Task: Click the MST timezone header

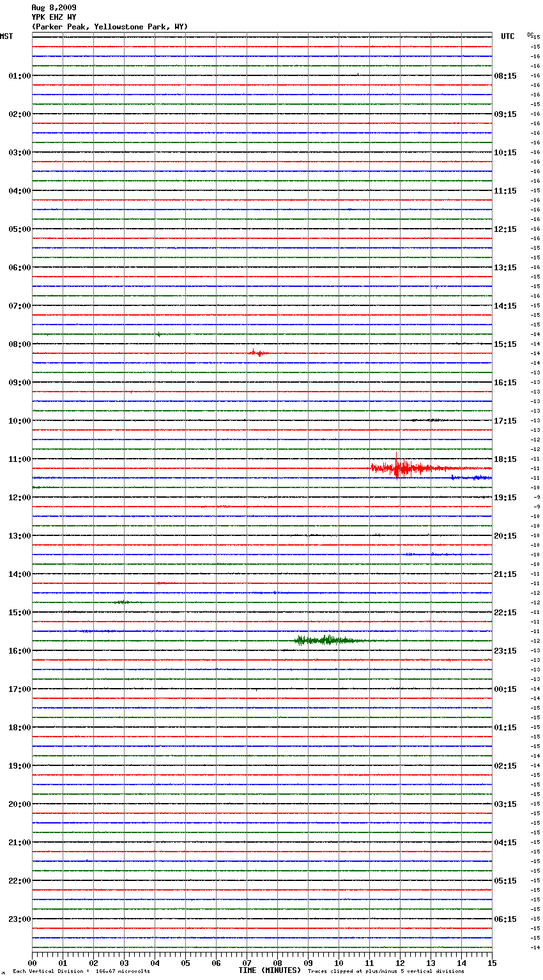Action: pos(6,36)
